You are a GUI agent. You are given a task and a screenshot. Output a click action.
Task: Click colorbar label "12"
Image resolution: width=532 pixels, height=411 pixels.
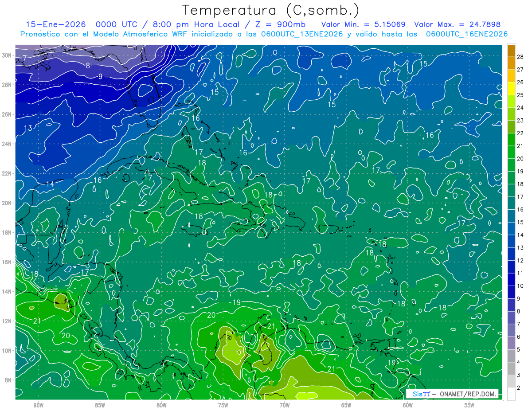[520, 260]
